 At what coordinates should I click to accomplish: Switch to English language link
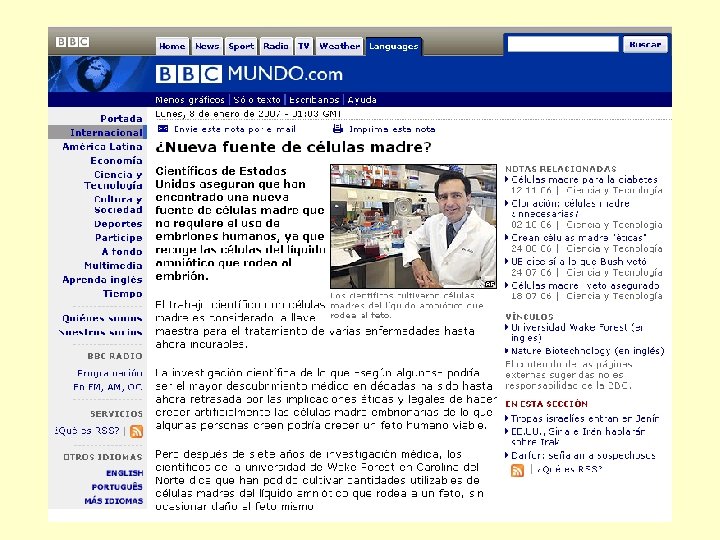tap(124, 473)
